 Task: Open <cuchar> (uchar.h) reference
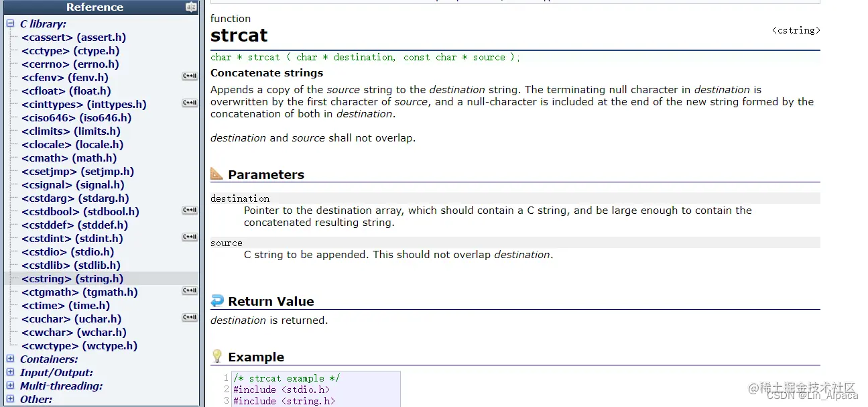[72, 319]
